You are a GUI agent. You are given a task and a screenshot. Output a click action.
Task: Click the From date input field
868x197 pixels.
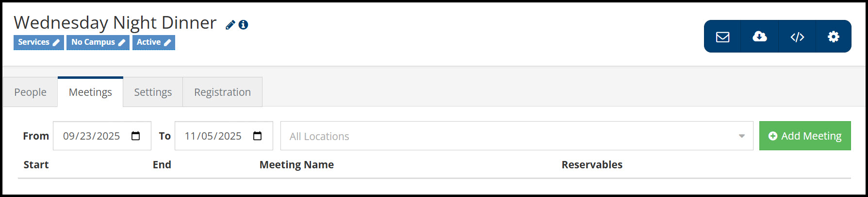[x=91, y=136]
